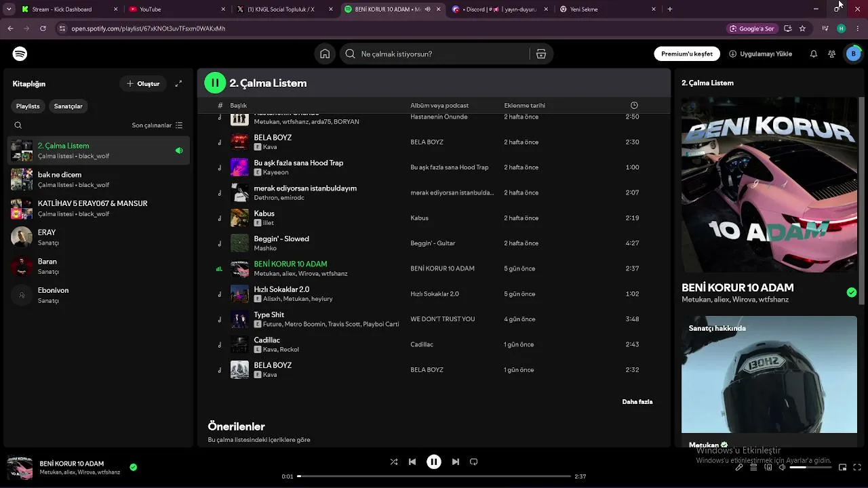
Task: Open ERAY artist in library
Action: pos(98,237)
